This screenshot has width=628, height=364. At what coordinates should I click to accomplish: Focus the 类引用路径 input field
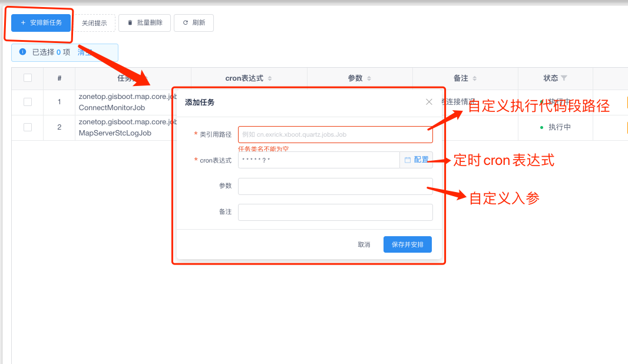[335, 134]
